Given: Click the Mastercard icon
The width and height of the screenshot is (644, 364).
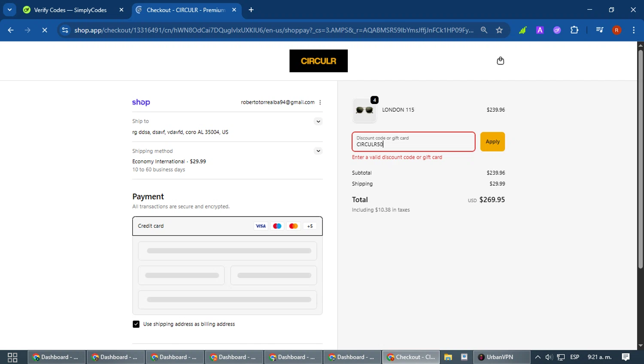Looking at the screenshot, I should point(293,226).
